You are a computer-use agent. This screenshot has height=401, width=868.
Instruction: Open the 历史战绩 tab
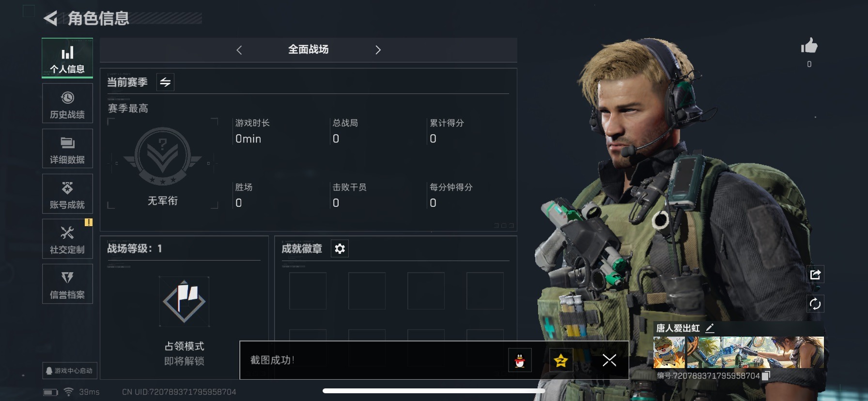click(x=67, y=104)
